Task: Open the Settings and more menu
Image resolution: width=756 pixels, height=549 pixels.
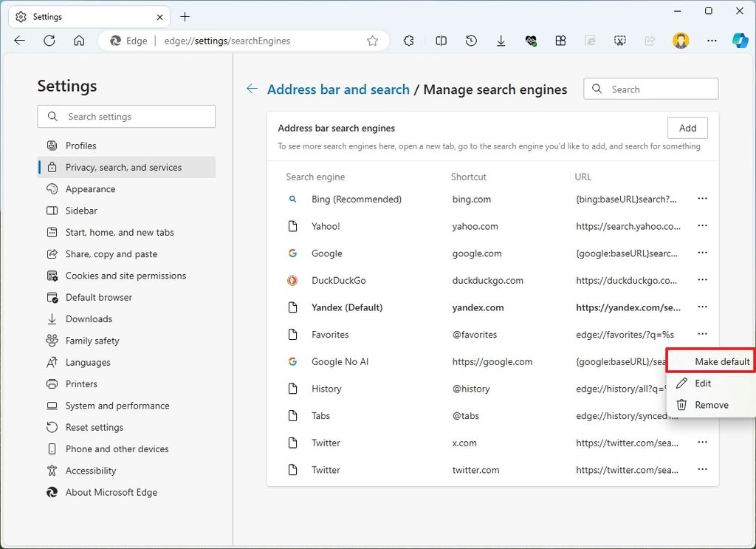Action: pos(711,41)
